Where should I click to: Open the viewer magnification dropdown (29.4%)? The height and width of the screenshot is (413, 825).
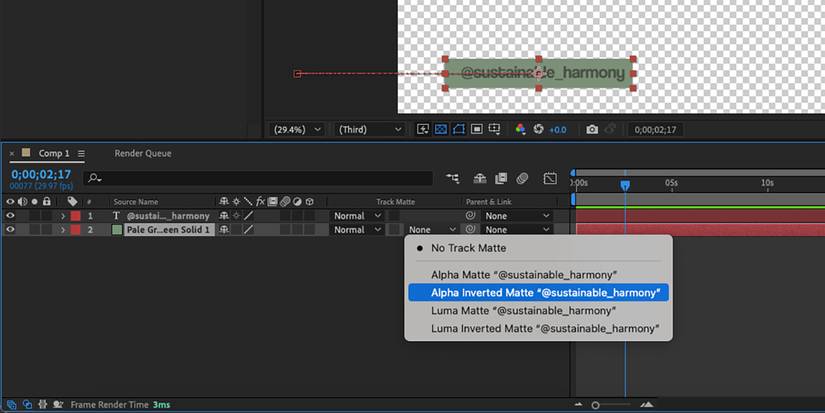click(x=297, y=129)
